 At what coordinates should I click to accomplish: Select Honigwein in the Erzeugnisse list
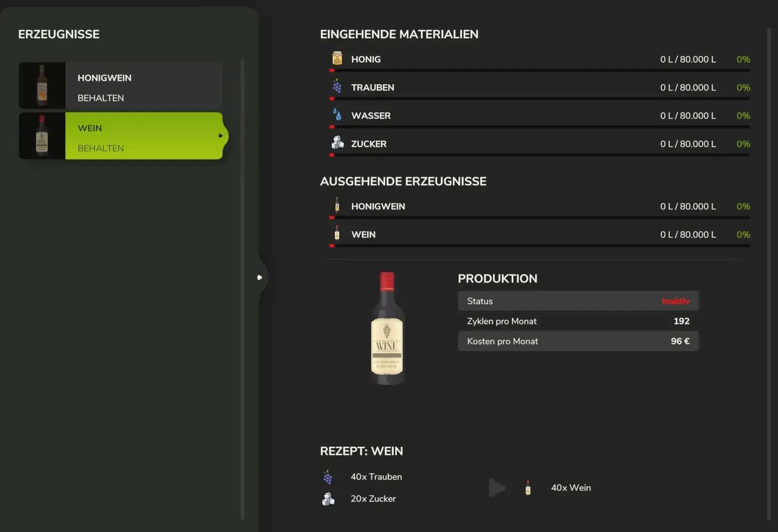point(104,78)
